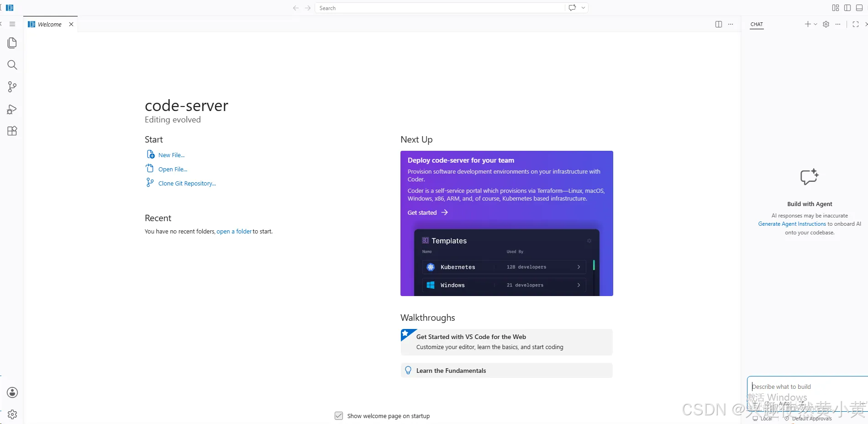The image size is (868, 424).
Task: Click Get started in deploy card
Action: [422, 213]
